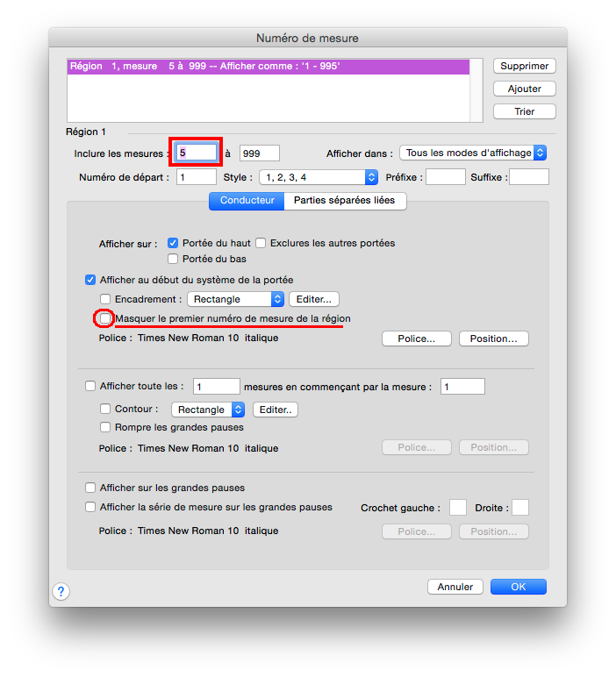Screen dimensions: 616x677
Task: Uncheck Portée du haut checkbox
Action: pyautogui.click(x=173, y=243)
